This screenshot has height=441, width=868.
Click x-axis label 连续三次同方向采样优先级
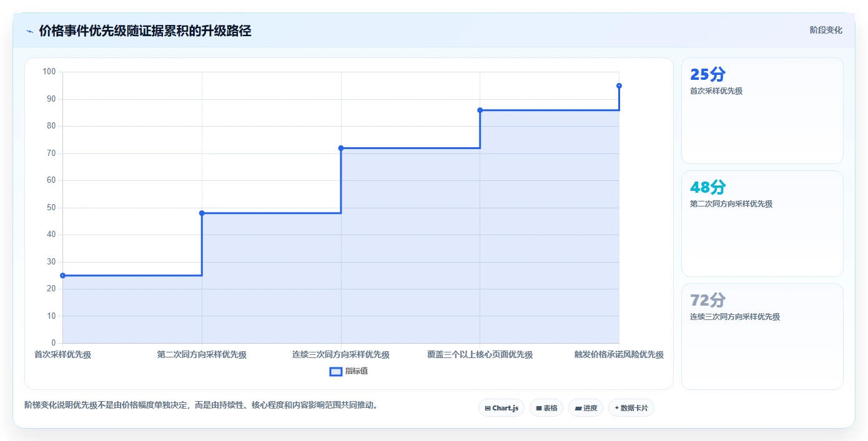[x=341, y=355]
